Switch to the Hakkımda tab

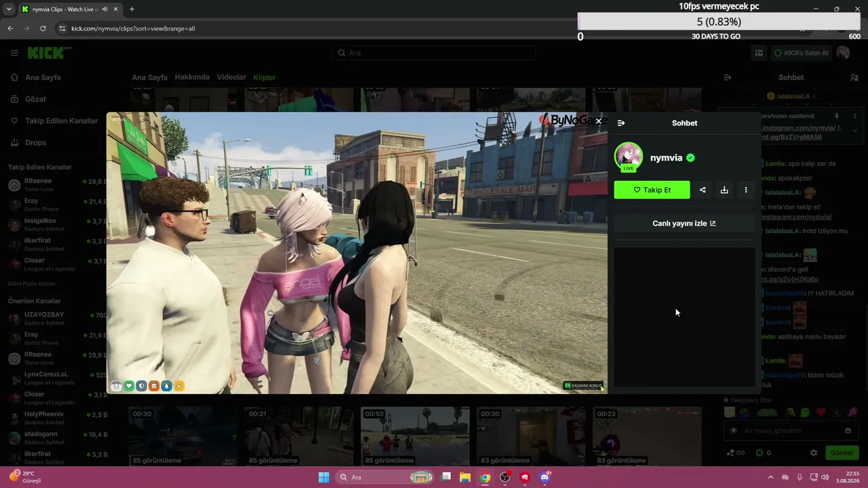click(192, 77)
